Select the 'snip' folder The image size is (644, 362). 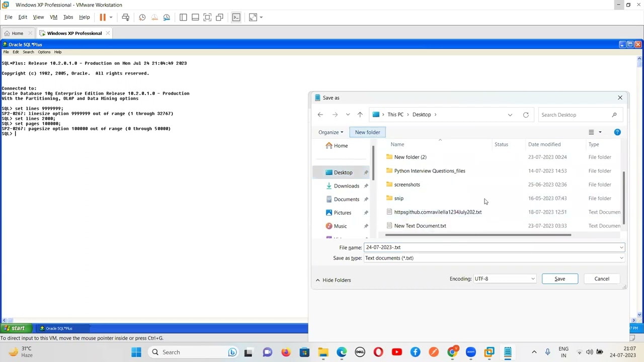point(399,199)
